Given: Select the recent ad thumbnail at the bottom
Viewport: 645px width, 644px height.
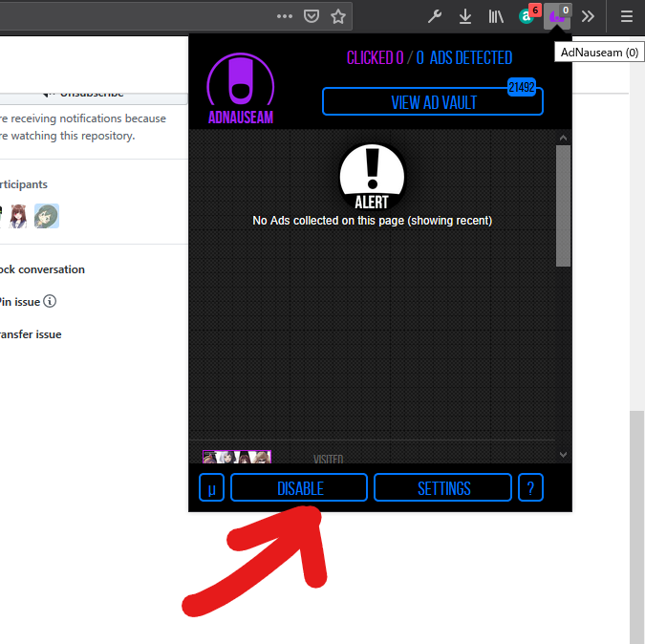Looking at the screenshot, I should click(x=237, y=457).
